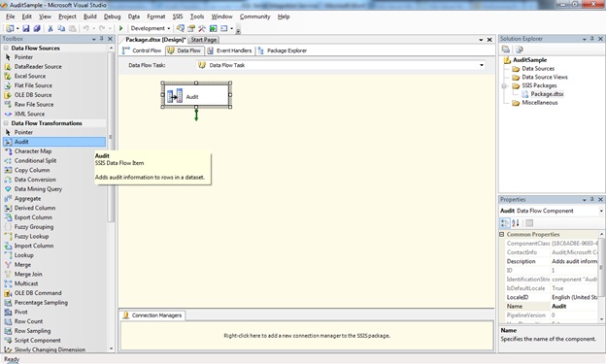Select Data Source Views folder
Screen dimensions: 606x364
(x=545, y=77)
